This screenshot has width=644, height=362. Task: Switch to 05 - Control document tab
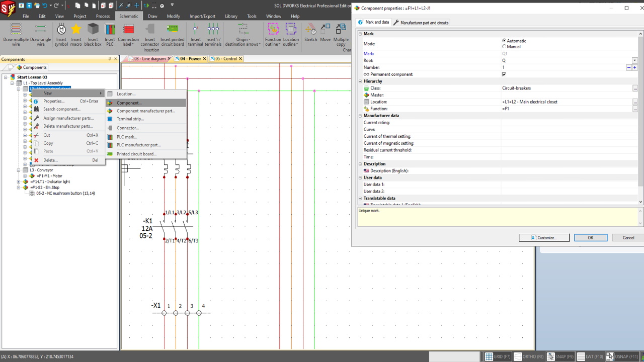[x=226, y=59]
